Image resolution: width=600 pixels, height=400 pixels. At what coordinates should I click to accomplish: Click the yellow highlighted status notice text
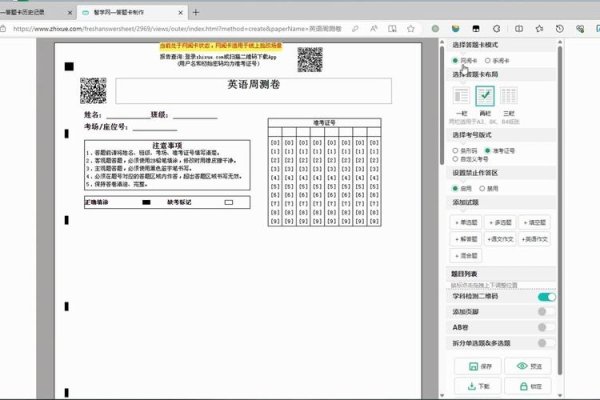pos(221,46)
